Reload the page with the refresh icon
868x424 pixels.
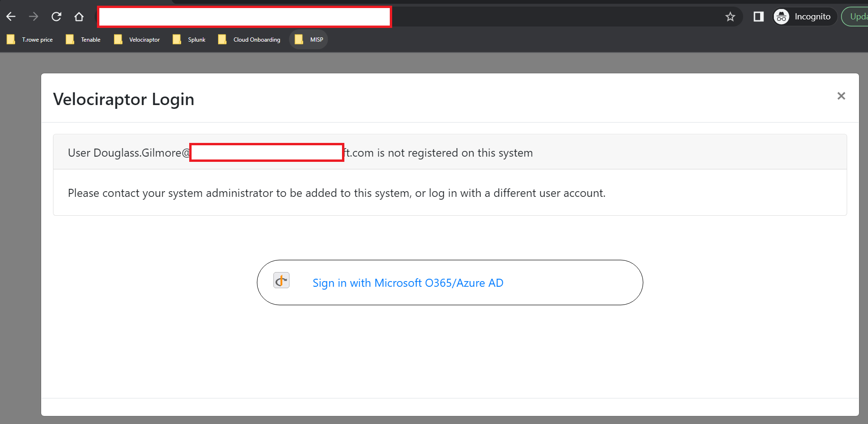(56, 17)
